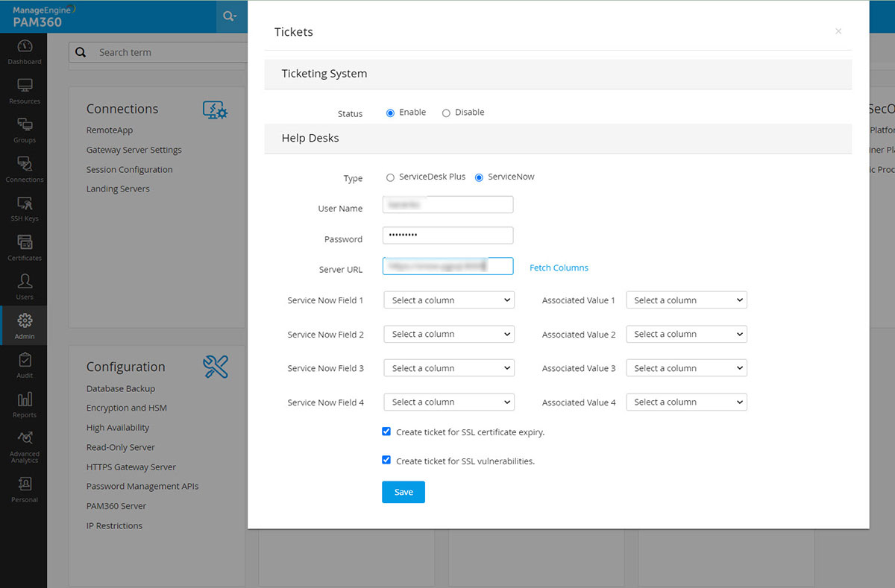Open the Dashboard sidebar icon

click(x=24, y=52)
